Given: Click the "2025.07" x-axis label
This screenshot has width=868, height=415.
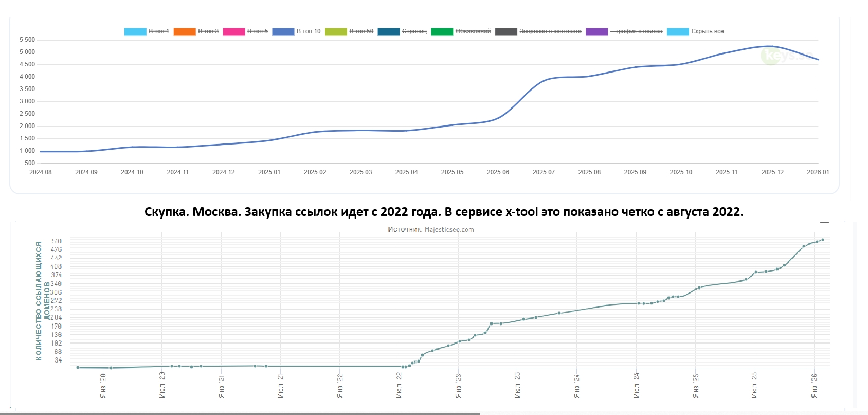Looking at the screenshot, I should point(544,172).
